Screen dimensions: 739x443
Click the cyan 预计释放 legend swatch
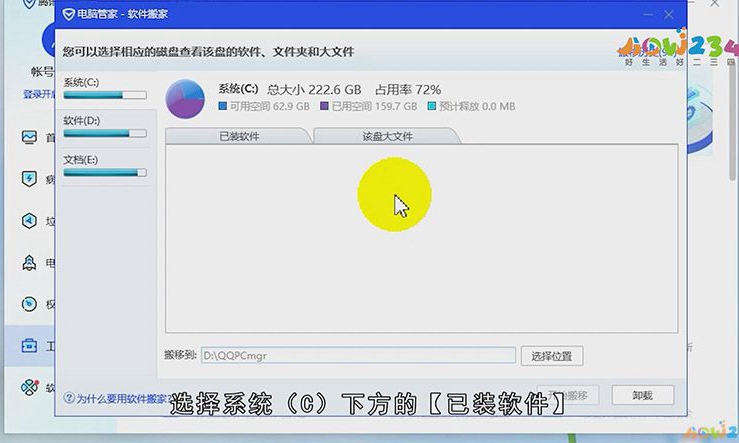pos(431,106)
